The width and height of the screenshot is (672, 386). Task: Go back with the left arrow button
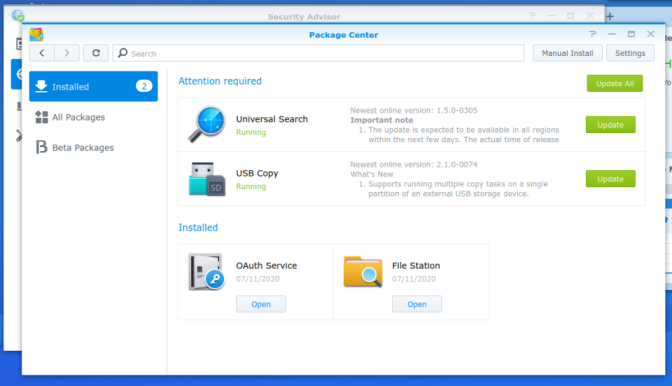(42, 53)
